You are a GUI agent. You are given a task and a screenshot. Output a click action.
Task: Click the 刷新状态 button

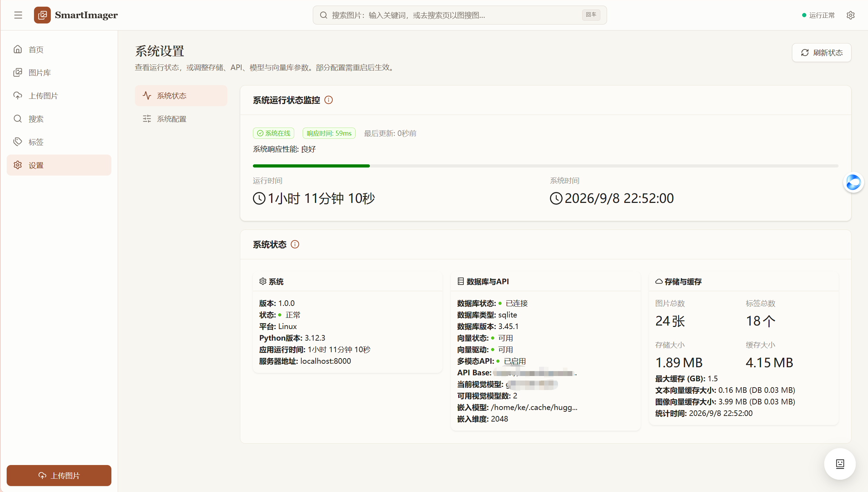click(822, 53)
